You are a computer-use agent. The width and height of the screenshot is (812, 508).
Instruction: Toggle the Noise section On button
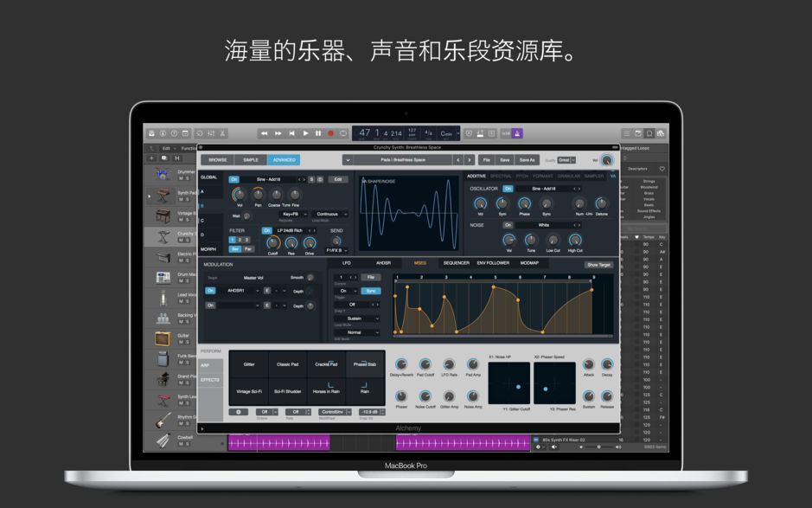[x=508, y=224]
